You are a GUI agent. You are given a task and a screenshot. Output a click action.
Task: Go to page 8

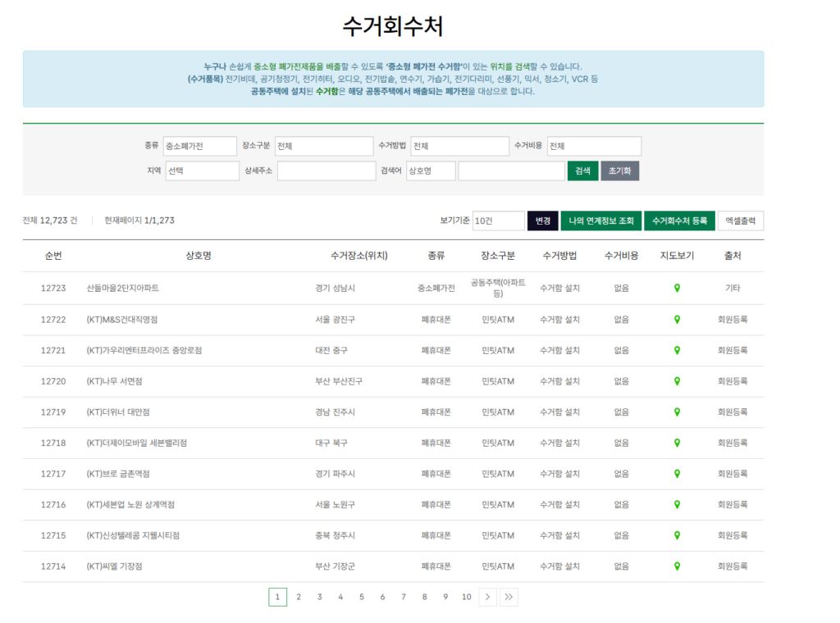[424, 597]
